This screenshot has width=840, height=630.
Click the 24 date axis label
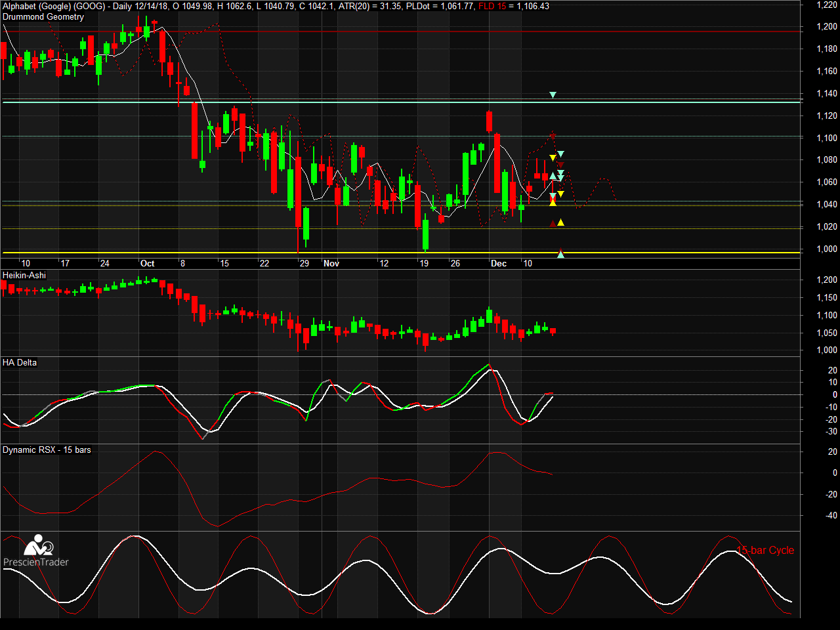coord(105,263)
